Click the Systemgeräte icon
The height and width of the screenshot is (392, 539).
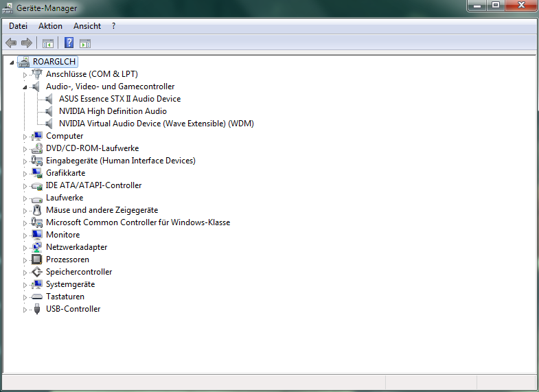click(x=36, y=284)
